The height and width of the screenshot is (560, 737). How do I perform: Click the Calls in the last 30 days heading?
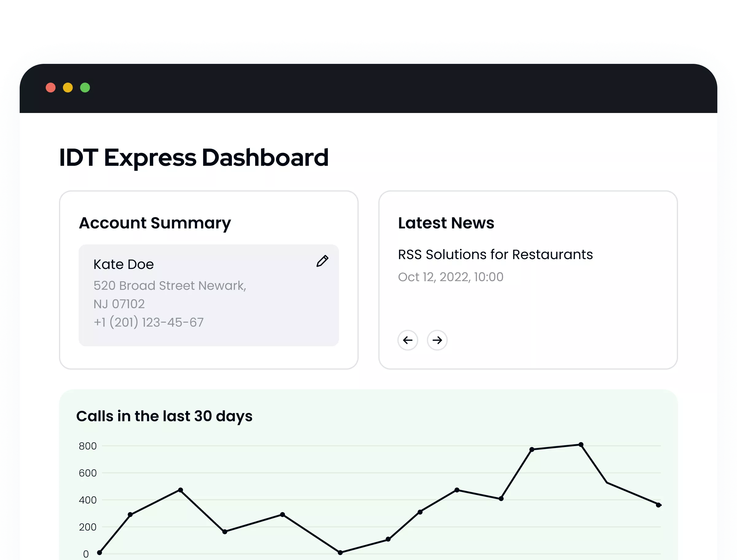164,416
